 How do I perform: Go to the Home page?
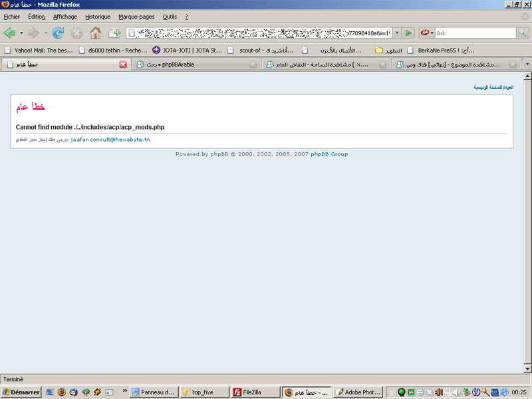click(x=96, y=33)
